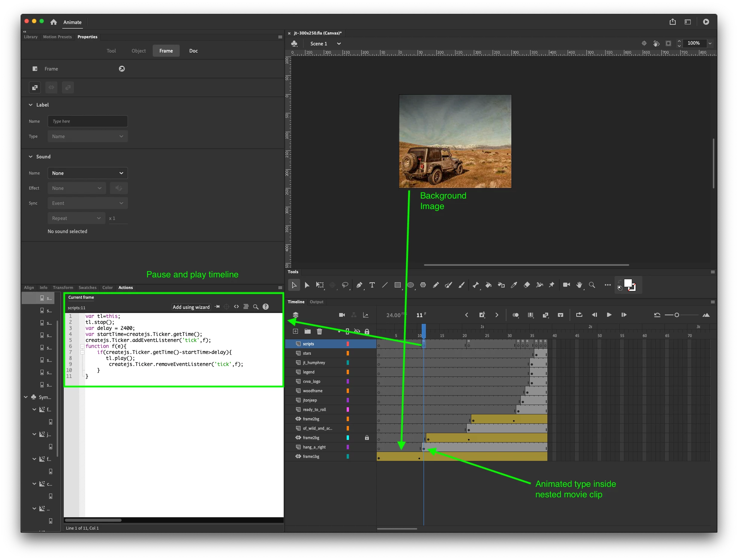This screenshot has height=560, width=738.
Task: Select the Pen tool
Action: point(359,285)
